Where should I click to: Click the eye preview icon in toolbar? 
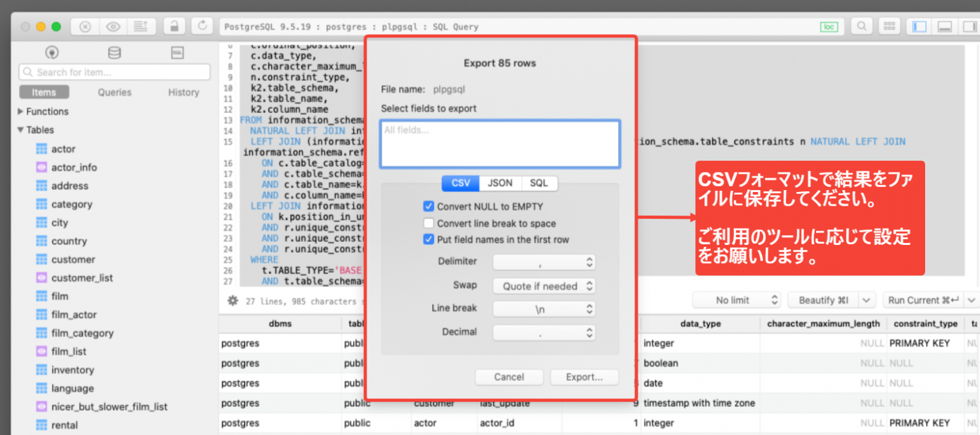click(113, 27)
